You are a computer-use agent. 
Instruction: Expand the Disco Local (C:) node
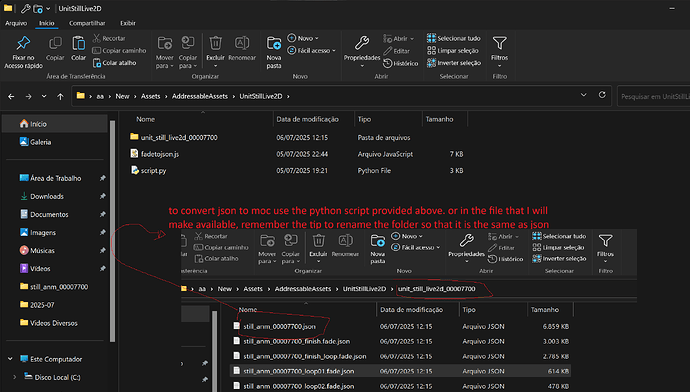point(15,377)
